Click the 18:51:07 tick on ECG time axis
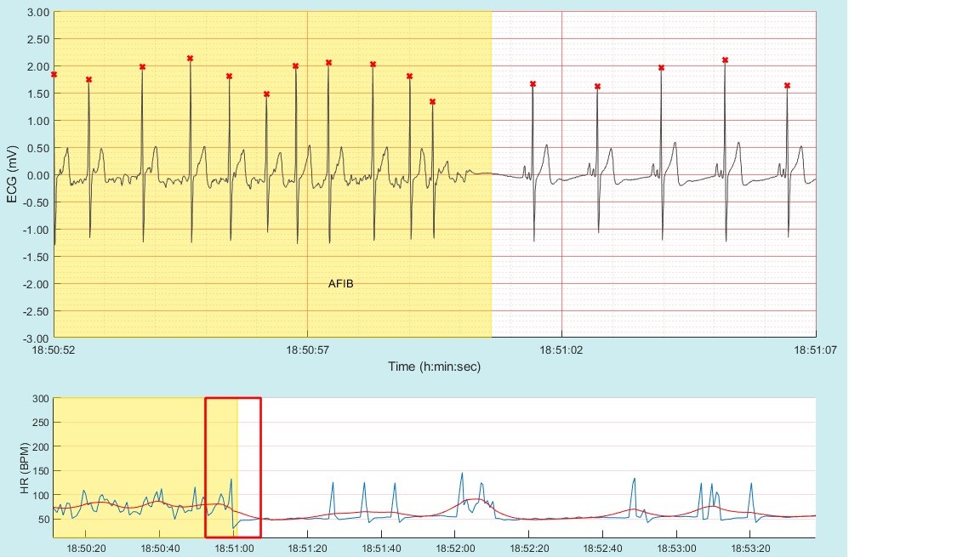Screen dimensions: 980x557 [x=815, y=349]
